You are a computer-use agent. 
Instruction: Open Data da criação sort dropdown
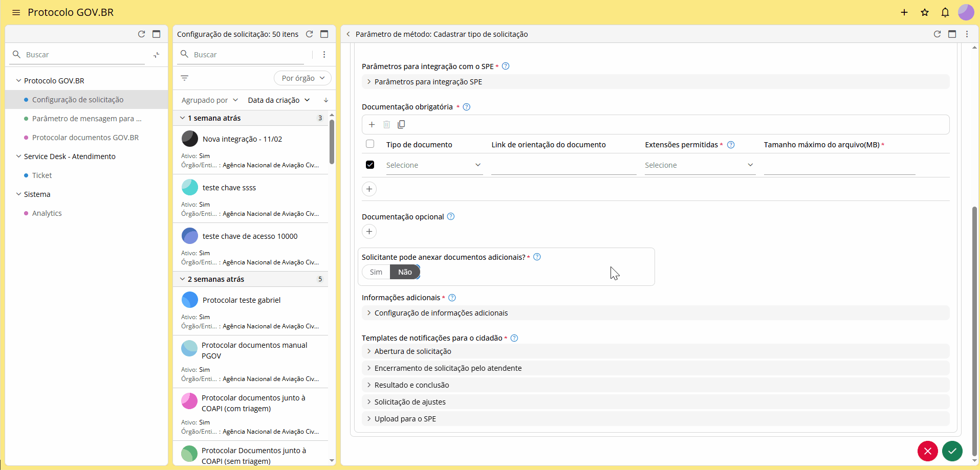[279, 100]
